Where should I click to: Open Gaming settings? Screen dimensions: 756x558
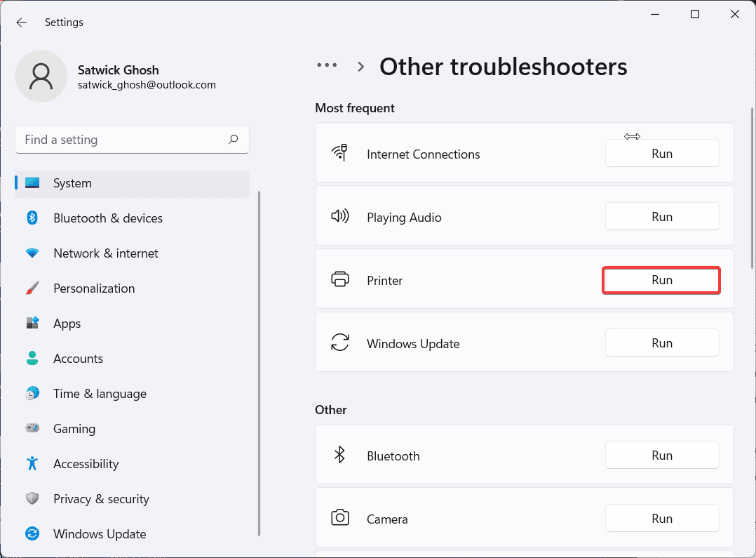click(x=132, y=429)
